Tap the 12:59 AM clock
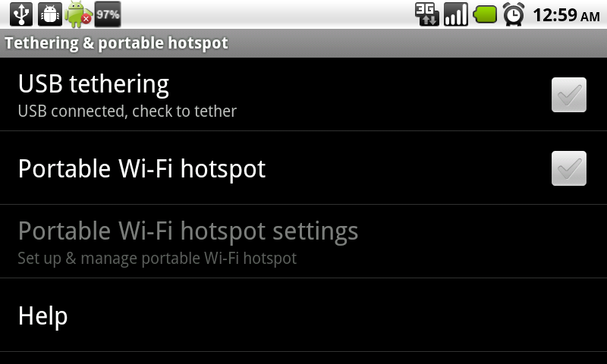The width and height of the screenshot is (607, 364). pyautogui.click(x=566, y=15)
